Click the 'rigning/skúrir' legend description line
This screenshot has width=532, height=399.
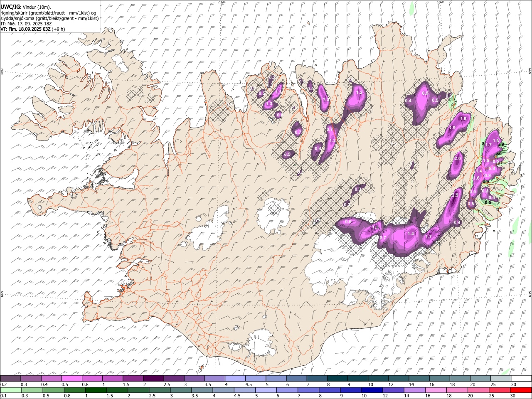tap(48, 12)
